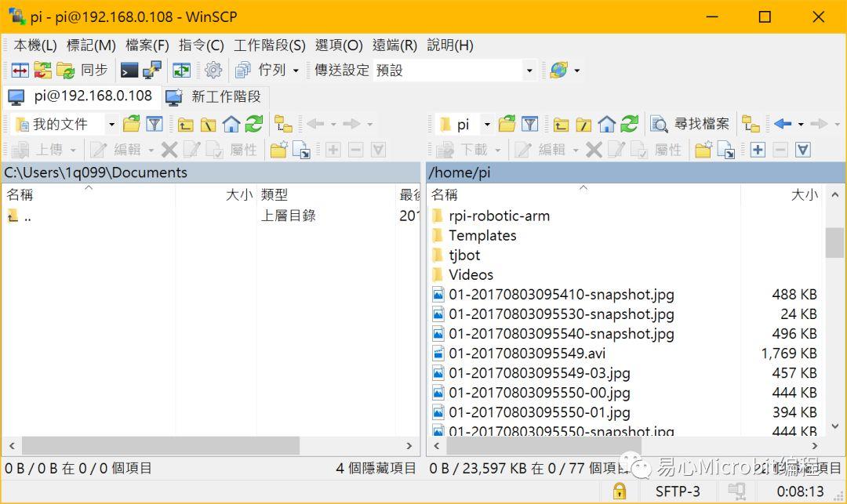Switch to the pi@192.168.0.108 session tab

(81, 96)
